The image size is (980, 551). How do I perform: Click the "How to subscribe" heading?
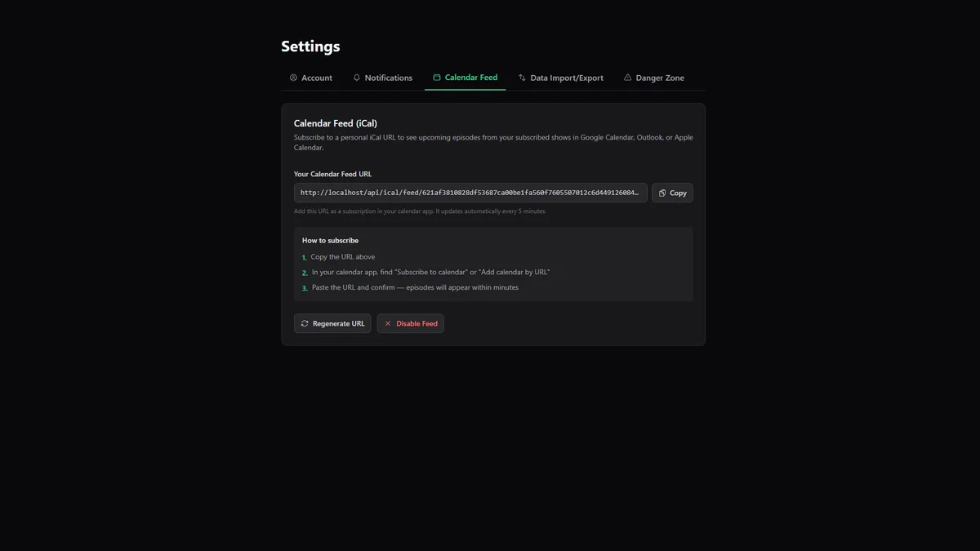(x=330, y=241)
